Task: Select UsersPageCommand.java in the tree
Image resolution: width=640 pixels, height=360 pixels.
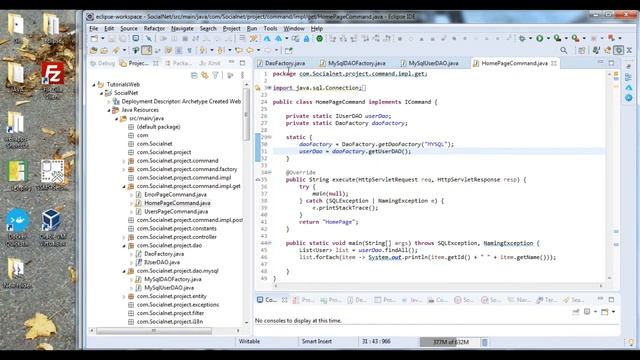Action: coord(176,212)
